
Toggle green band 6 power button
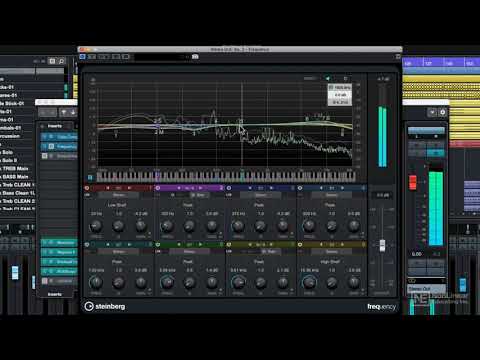click(x=158, y=245)
